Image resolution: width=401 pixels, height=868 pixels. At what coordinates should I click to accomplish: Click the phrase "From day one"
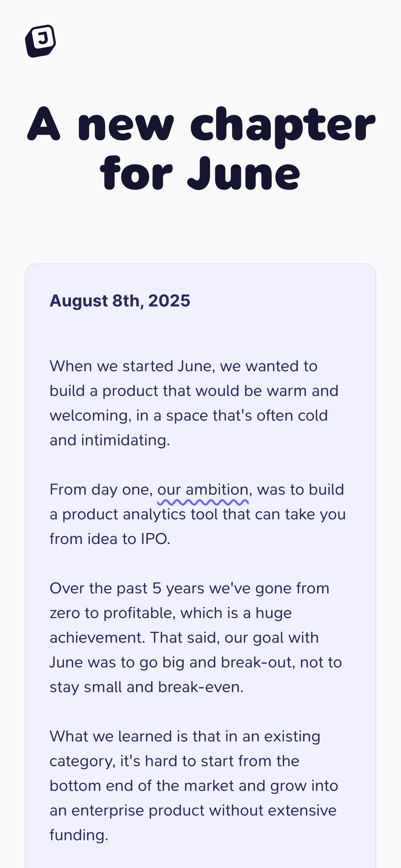(100, 490)
